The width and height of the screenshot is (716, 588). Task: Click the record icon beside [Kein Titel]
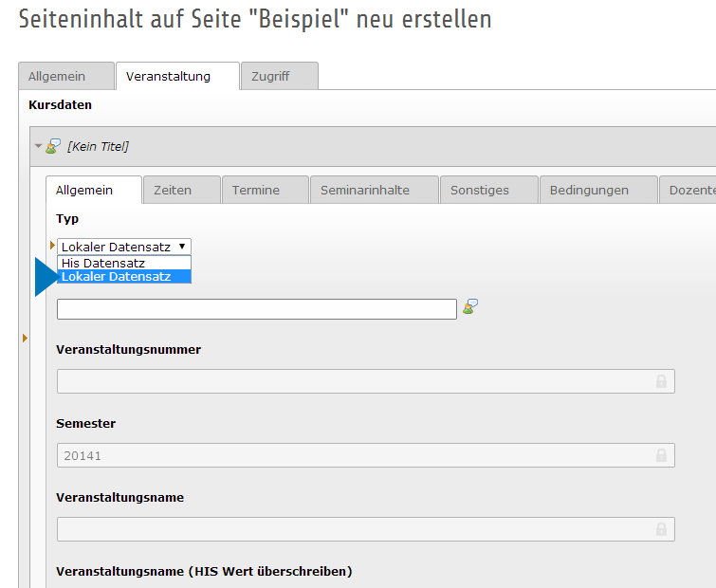(x=53, y=146)
